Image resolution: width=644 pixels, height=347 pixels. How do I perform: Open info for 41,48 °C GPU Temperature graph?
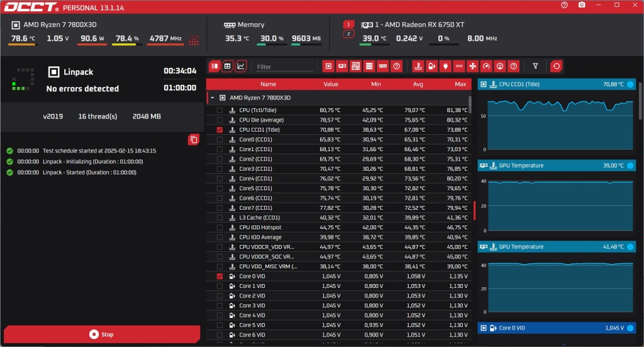pos(630,247)
